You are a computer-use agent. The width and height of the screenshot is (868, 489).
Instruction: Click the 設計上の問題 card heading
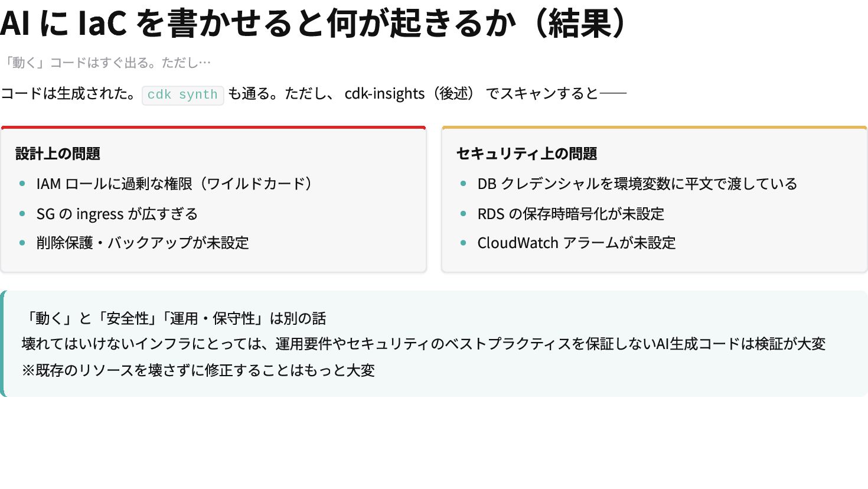coord(58,154)
